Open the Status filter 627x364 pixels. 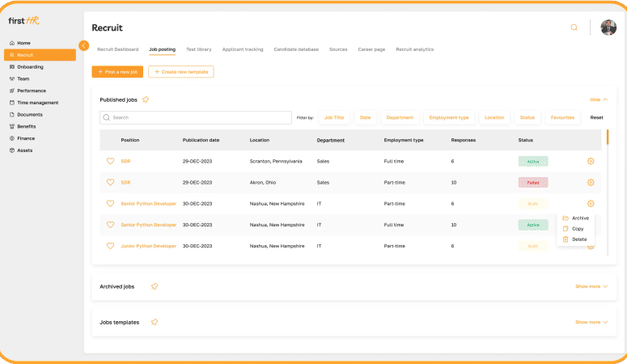pos(527,117)
